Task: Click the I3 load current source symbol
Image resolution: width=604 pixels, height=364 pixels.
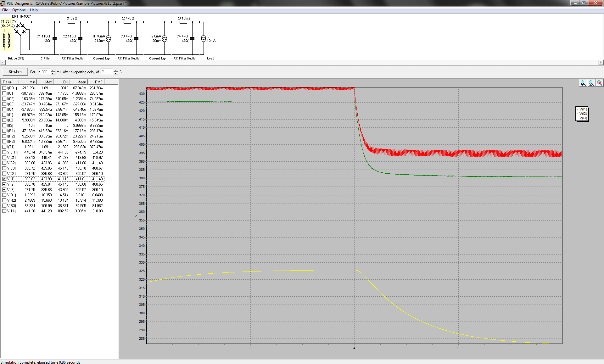Action: [204, 38]
